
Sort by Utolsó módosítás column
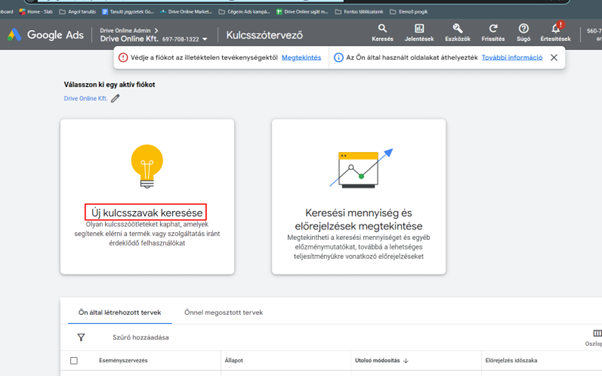(x=377, y=361)
